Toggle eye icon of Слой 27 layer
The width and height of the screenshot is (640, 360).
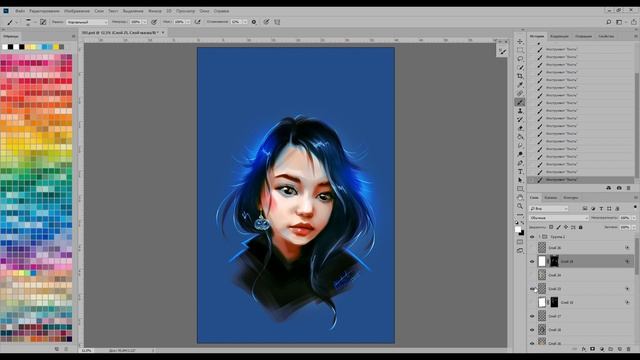[532, 316]
